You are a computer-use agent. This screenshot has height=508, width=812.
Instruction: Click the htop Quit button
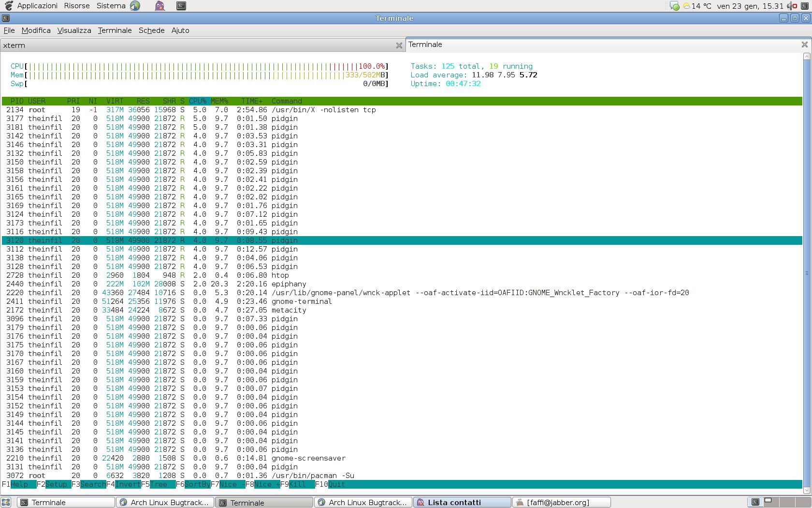tap(336, 484)
